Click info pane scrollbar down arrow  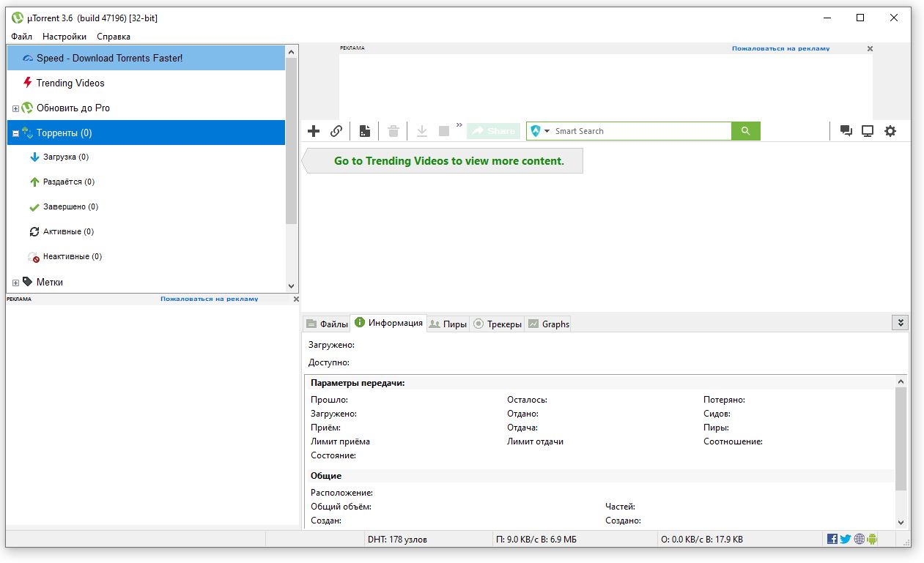click(901, 522)
